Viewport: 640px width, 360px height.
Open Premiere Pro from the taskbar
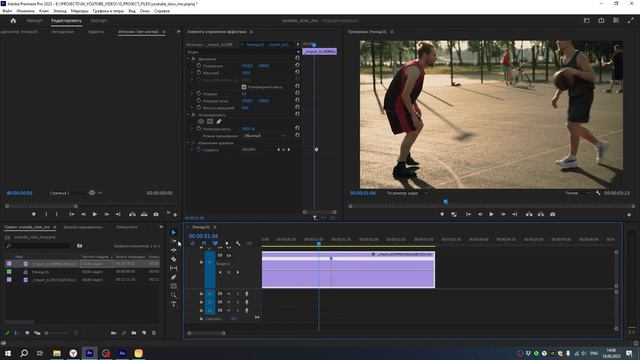click(x=89, y=353)
